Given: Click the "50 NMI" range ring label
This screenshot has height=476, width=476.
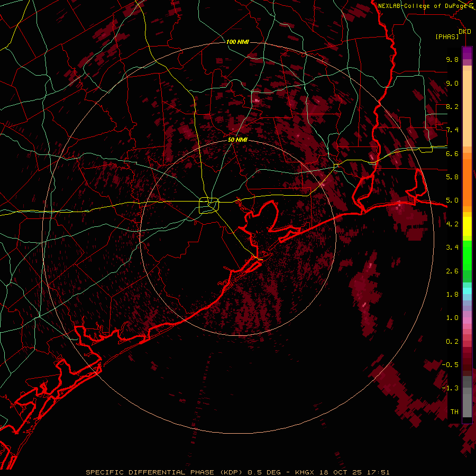Looking at the screenshot, I should (237, 140).
